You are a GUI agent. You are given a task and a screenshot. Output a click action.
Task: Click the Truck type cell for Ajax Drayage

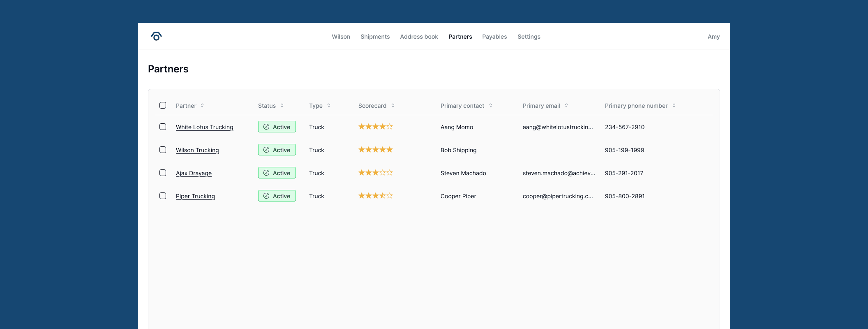coord(316,173)
